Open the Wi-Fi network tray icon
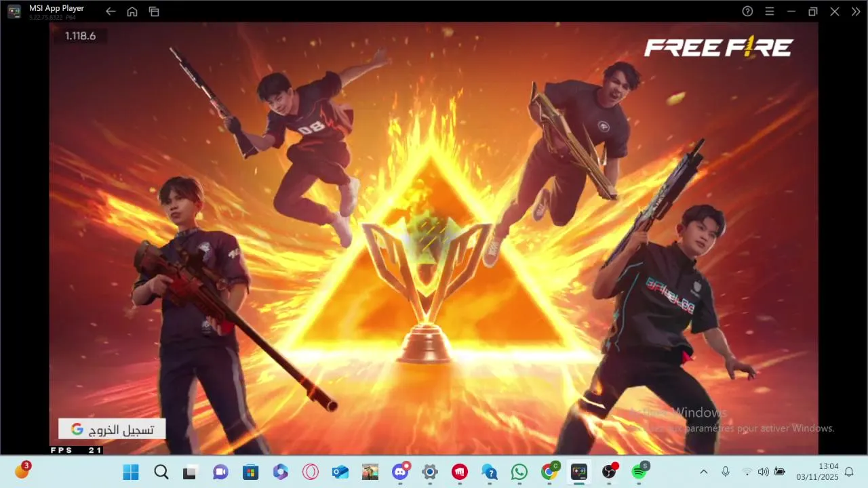This screenshot has width=868, height=488. pos(747,472)
